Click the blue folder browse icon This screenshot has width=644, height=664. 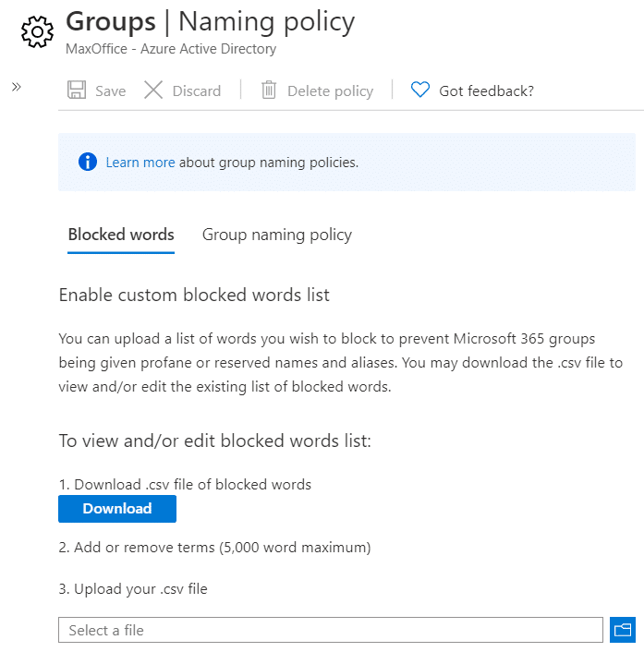(623, 630)
